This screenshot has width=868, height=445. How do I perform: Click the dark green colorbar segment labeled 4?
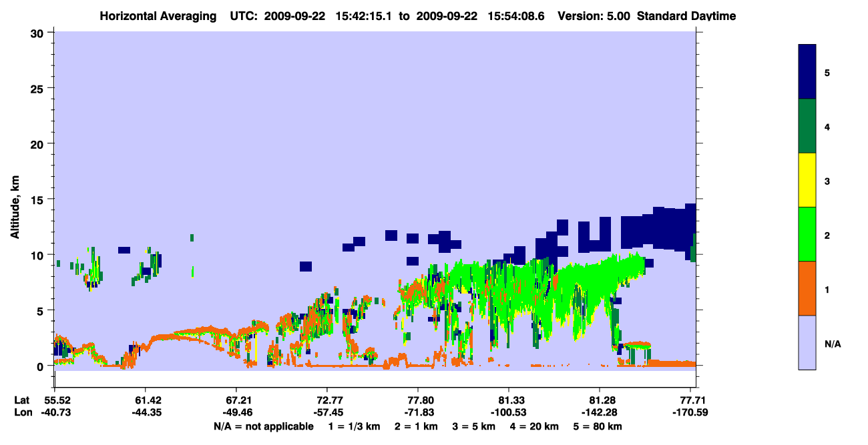click(x=807, y=126)
